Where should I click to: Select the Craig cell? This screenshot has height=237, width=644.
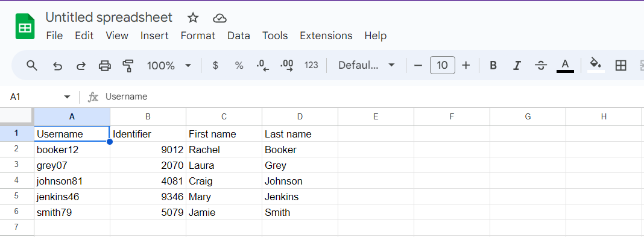[224, 181]
